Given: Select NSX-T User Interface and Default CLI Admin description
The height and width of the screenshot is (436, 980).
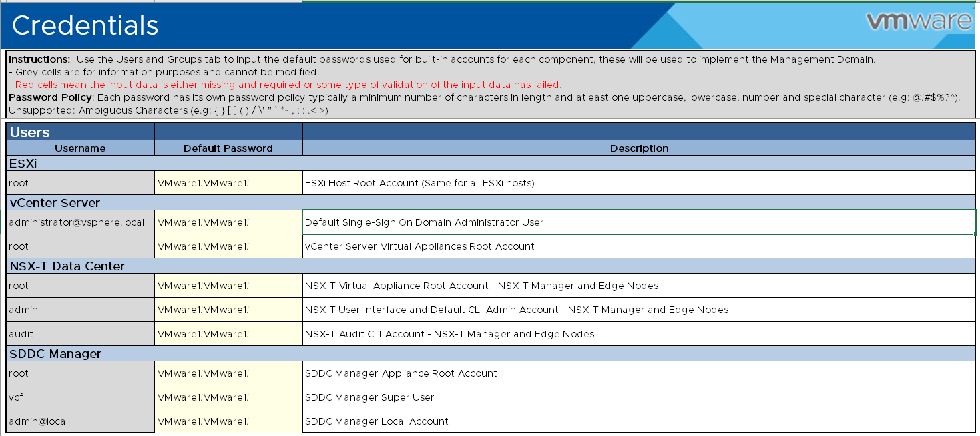Looking at the screenshot, I should point(639,310).
